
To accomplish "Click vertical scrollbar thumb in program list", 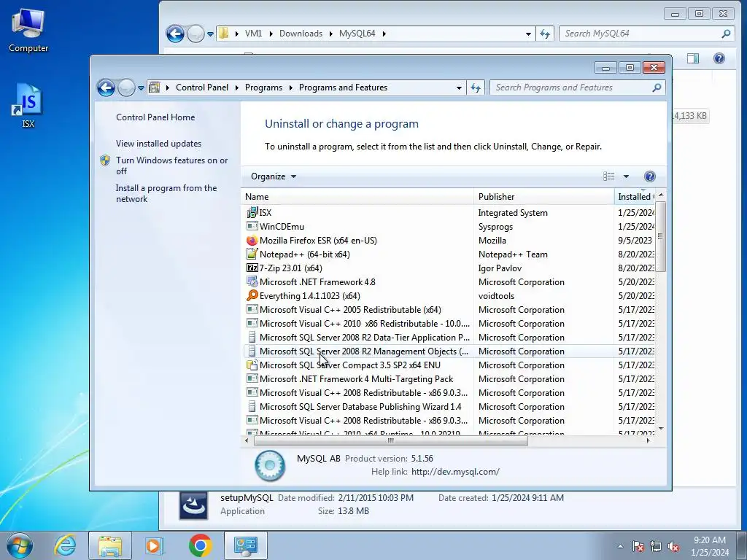I will point(660,237).
